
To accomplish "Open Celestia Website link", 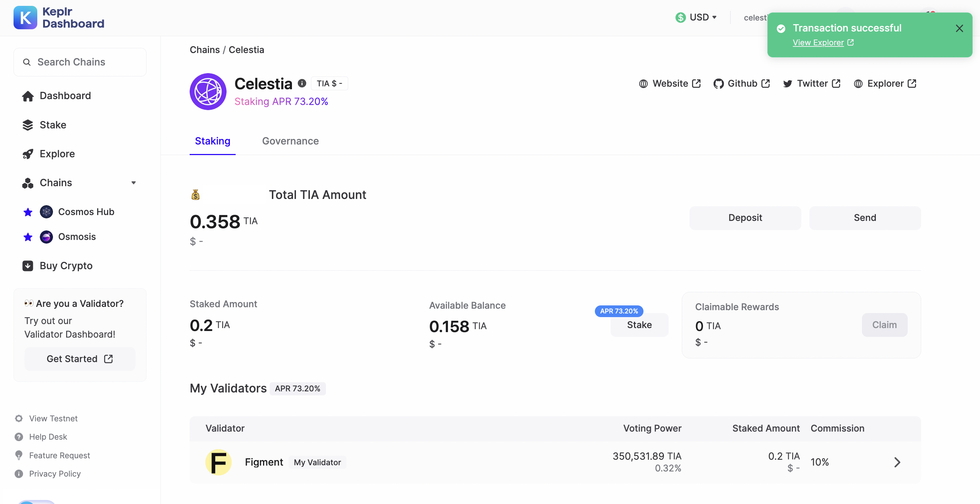I will [670, 84].
